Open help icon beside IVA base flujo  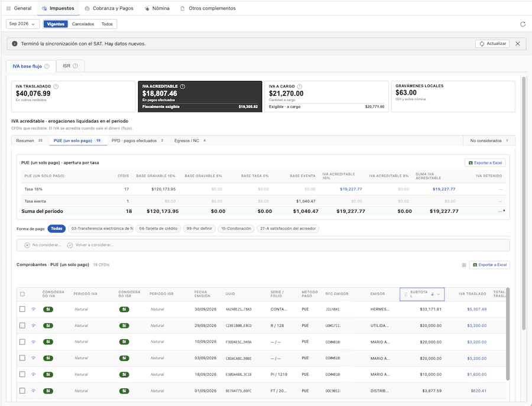pyautogui.click(x=47, y=66)
